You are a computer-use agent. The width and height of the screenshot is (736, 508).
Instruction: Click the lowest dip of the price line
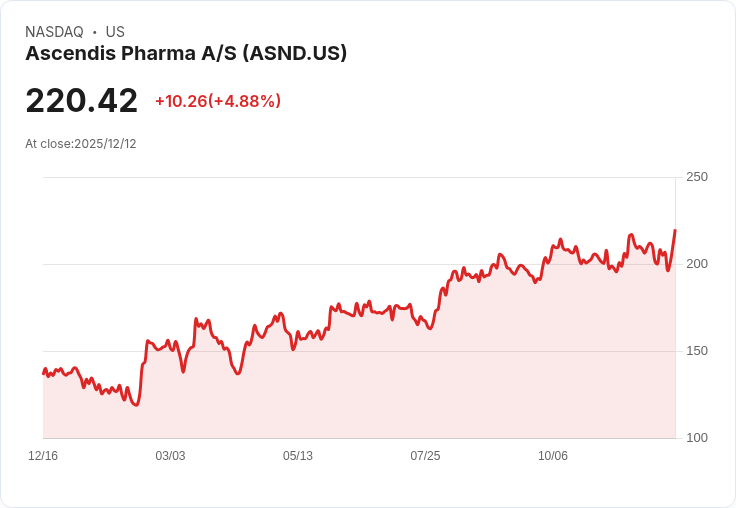click(136, 405)
